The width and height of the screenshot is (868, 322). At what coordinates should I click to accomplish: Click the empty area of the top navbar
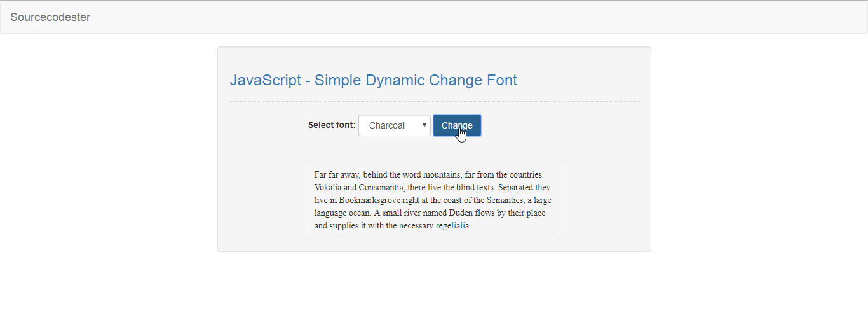[x=477, y=17]
